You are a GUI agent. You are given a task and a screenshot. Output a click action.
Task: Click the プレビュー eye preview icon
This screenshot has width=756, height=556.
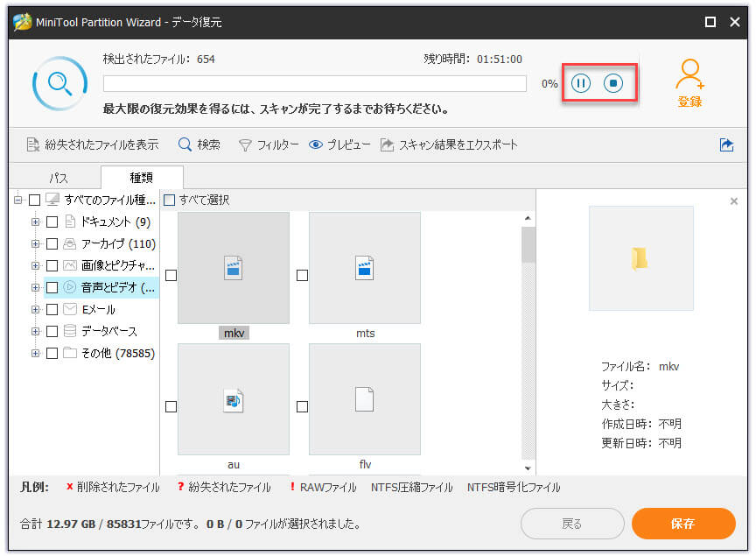pos(316,145)
